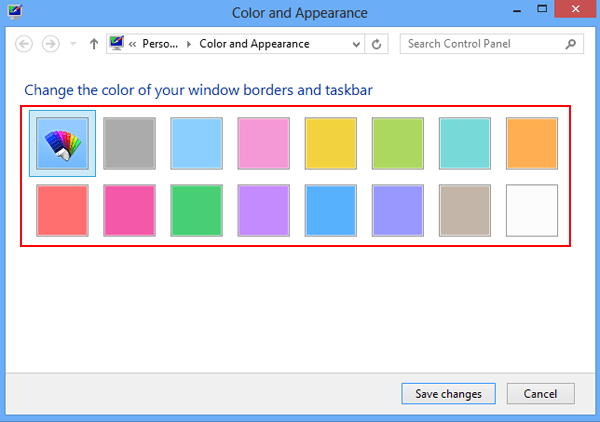Select the hot pink magenta swatch
Image resolution: width=600 pixels, height=422 pixels.
[129, 210]
